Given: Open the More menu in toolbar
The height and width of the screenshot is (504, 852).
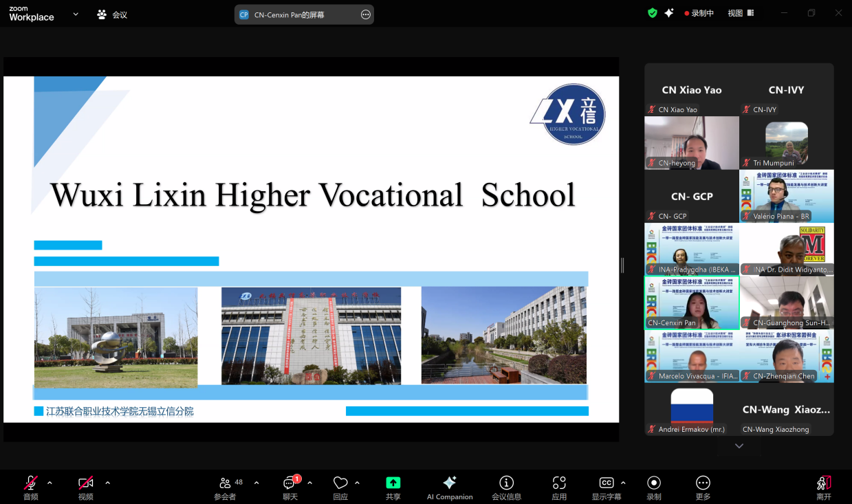Looking at the screenshot, I should point(702,487).
